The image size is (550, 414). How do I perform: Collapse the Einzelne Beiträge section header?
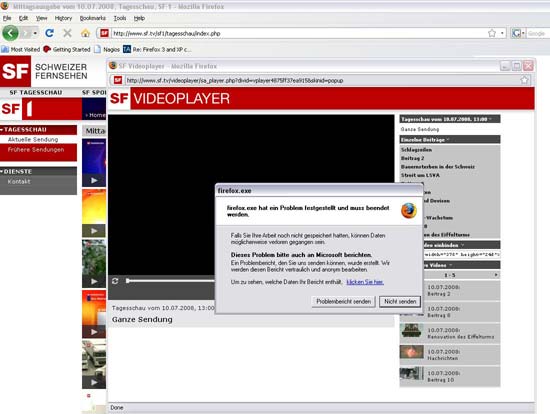(450, 140)
